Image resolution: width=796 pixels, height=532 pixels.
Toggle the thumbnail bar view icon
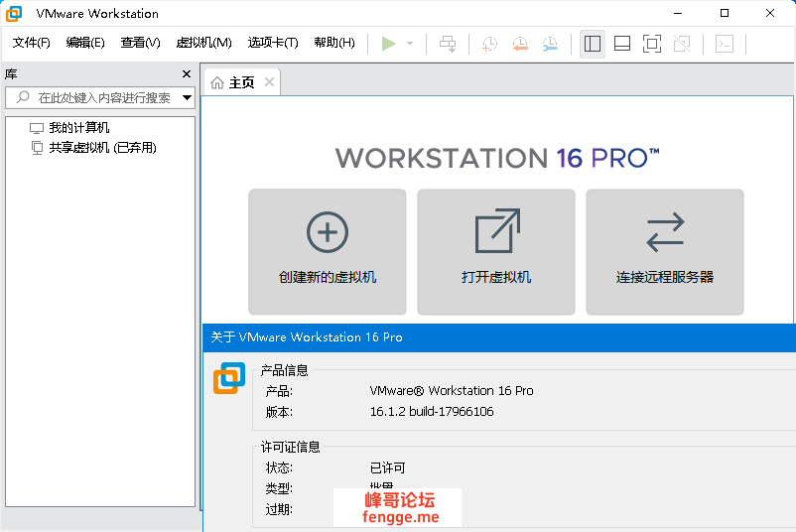tap(622, 44)
